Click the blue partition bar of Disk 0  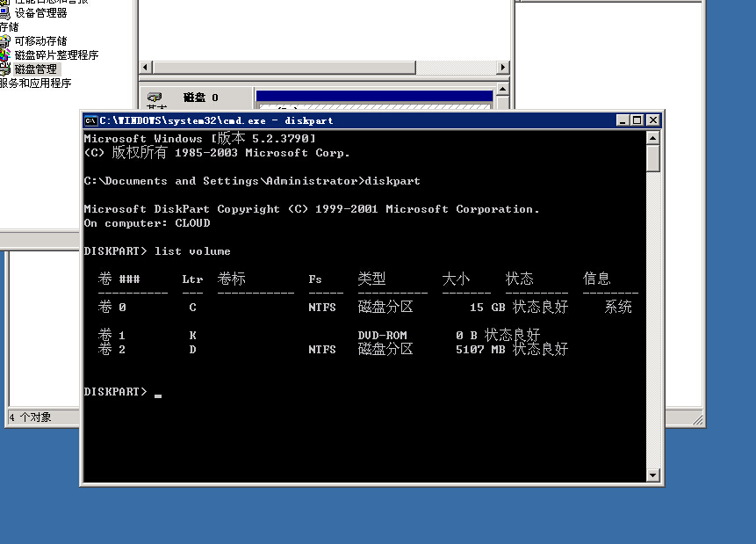(375, 96)
